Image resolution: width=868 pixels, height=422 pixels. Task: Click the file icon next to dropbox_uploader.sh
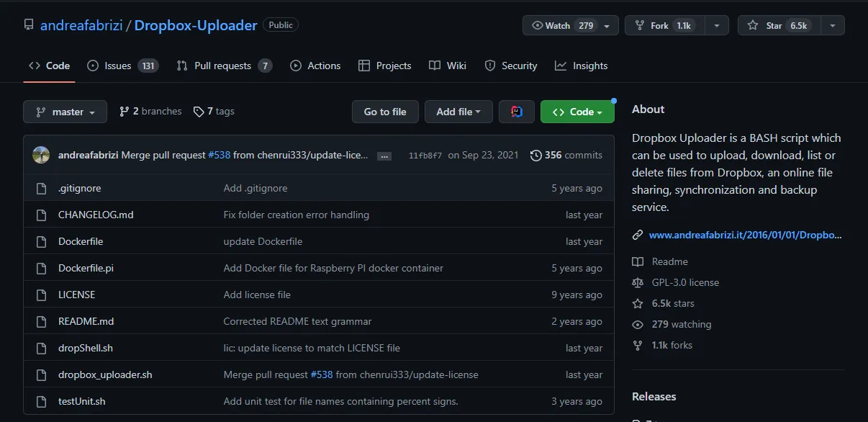41,374
